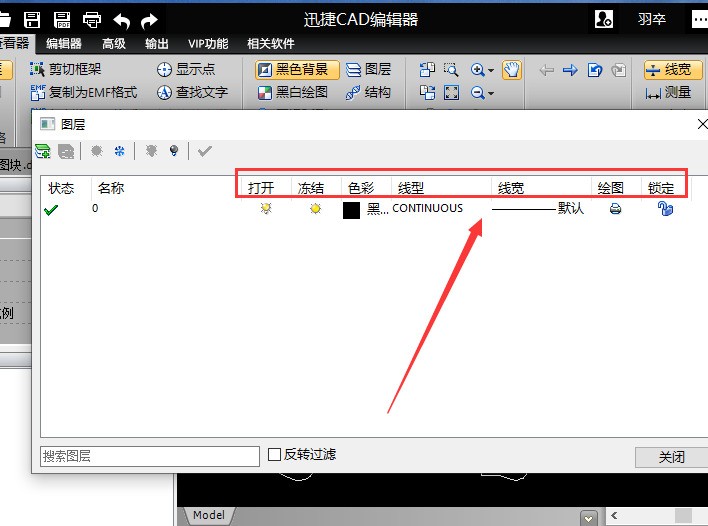
Task: Switch to the 编辑器 ribbon tab
Action: [x=64, y=43]
